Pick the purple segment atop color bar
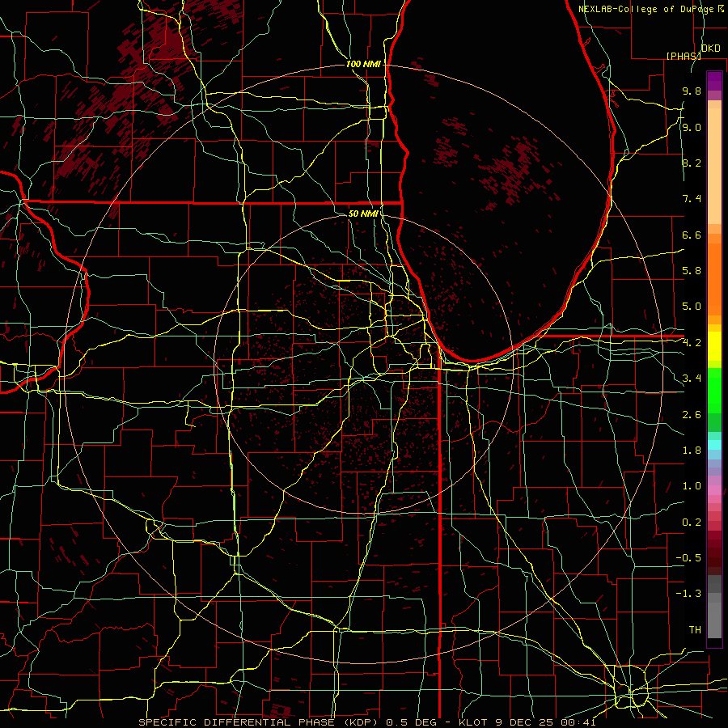The height and width of the screenshot is (728, 728). (714, 81)
